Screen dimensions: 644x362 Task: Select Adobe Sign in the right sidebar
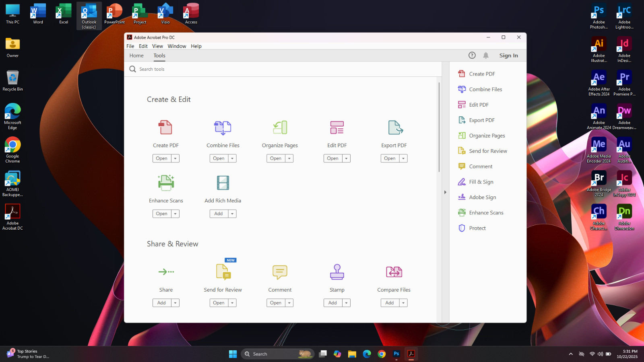(x=477, y=197)
